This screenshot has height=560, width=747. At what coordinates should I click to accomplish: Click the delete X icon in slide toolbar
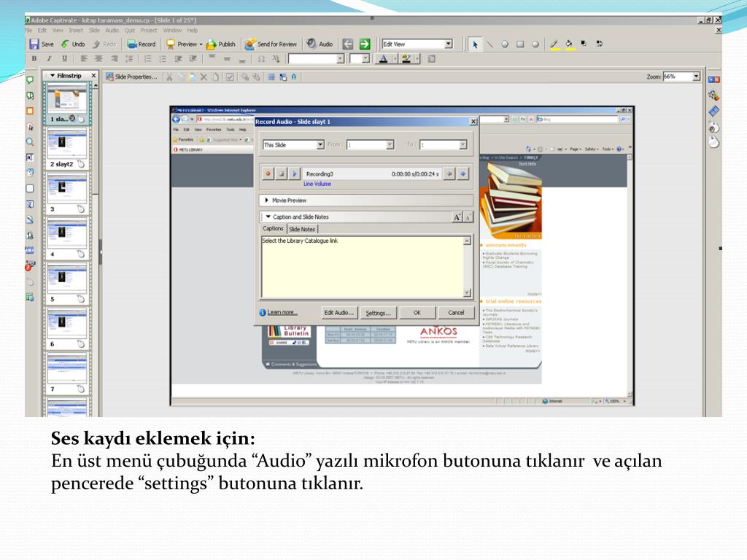(x=204, y=77)
